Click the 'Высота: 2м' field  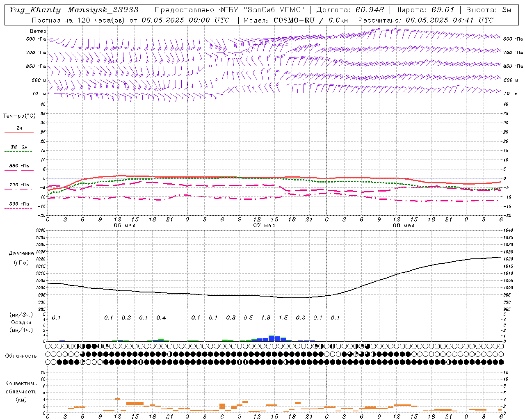(x=488, y=10)
